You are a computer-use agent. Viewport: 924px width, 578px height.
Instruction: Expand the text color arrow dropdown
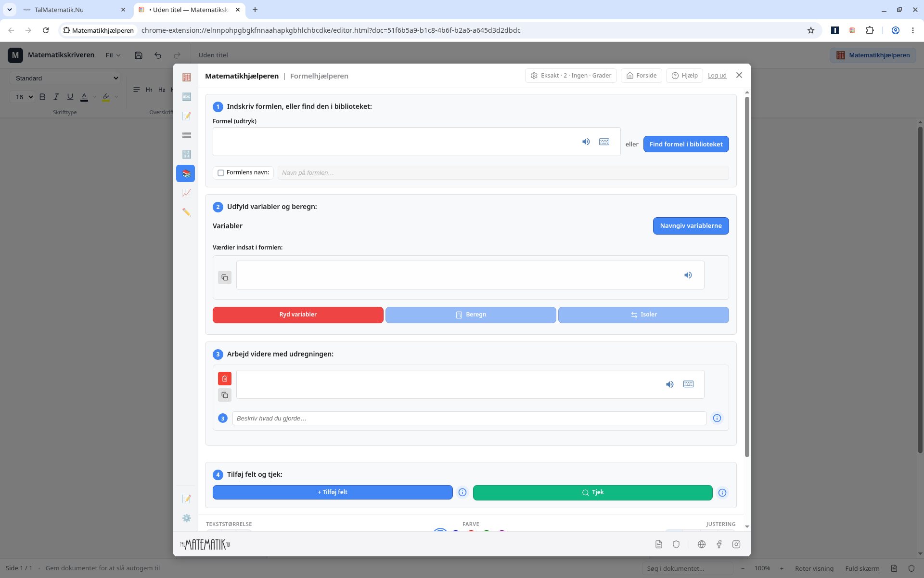click(x=95, y=97)
